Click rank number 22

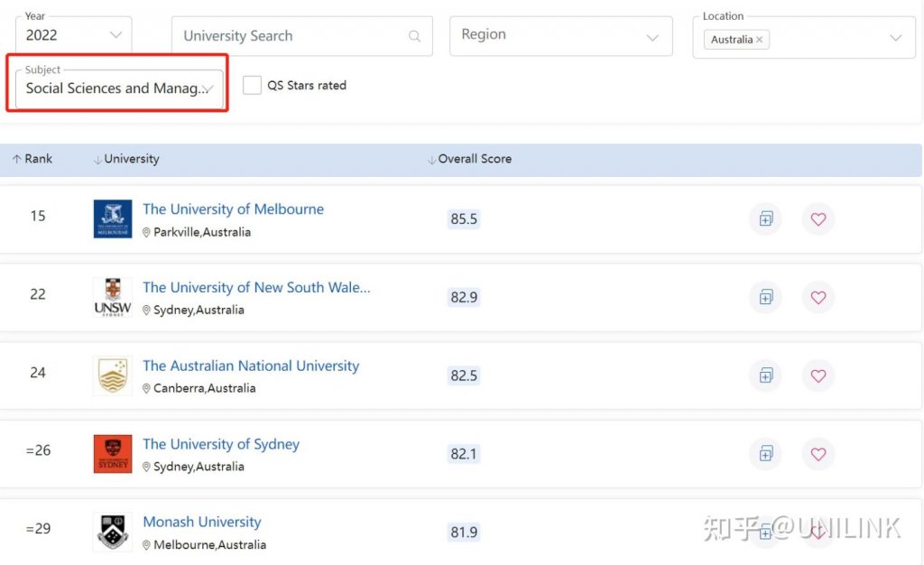[x=38, y=294]
